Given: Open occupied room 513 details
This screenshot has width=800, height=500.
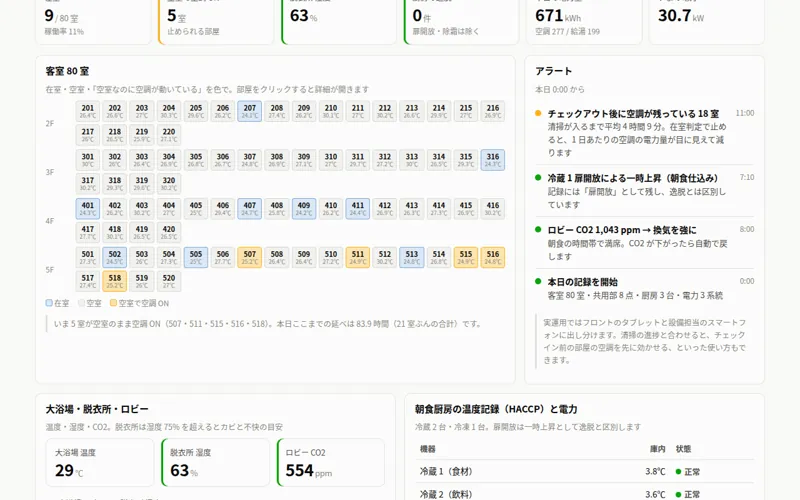Looking at the screenshot, I should pyautogui.click(x=412, y=258).
